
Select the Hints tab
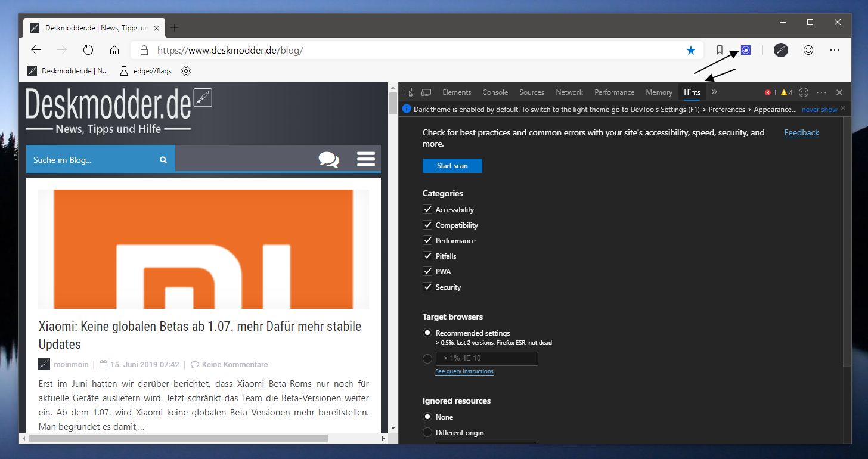click(692, 92)
